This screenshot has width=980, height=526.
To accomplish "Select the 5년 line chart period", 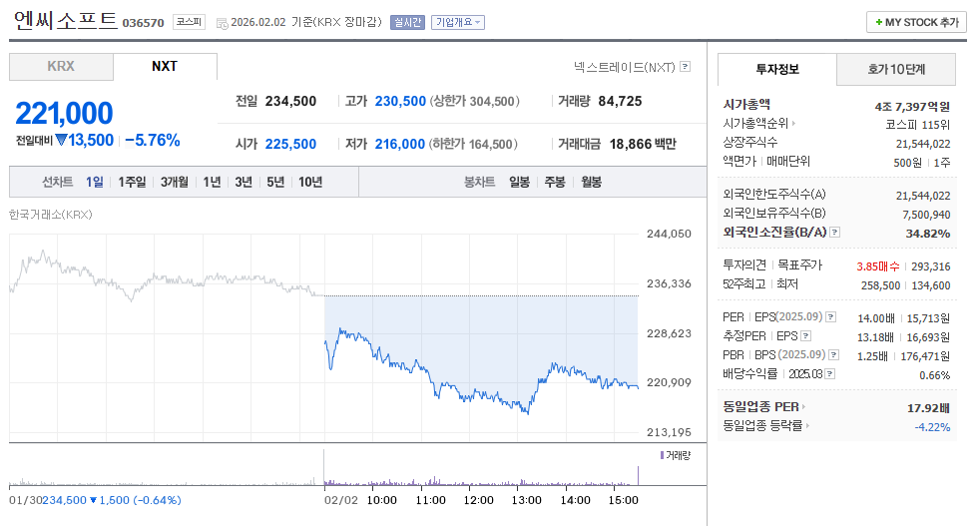I will [x=275, y=182].
